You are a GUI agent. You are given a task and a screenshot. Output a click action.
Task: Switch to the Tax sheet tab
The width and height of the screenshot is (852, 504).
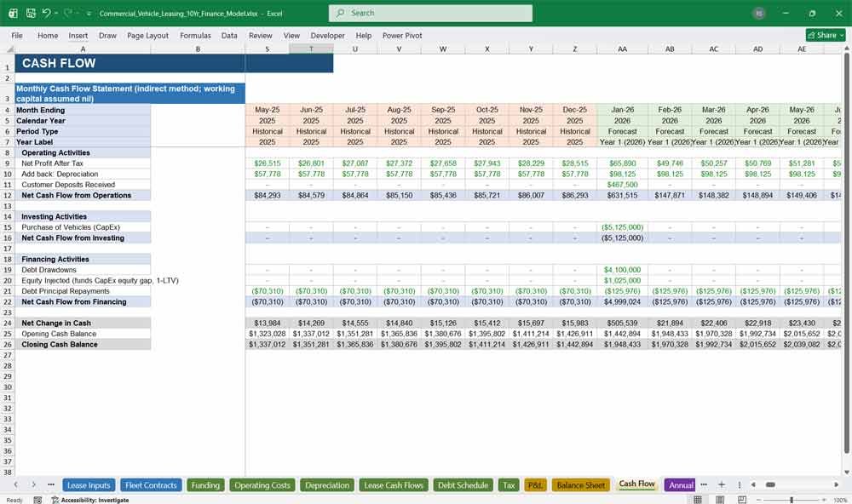(509, 485)
